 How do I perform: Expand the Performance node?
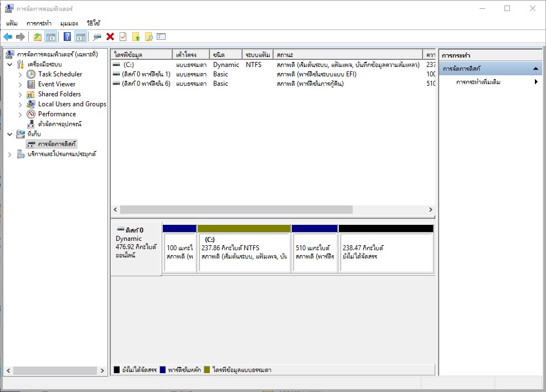[x=20, y=114]
